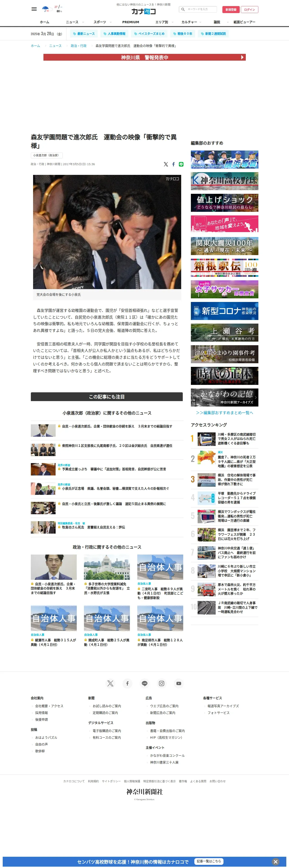Image resolution: width=289 pixels, height=868 pixels.
Task: Open footer Facebook social icon
Action: pyautogui.click(x=127, y=683)
